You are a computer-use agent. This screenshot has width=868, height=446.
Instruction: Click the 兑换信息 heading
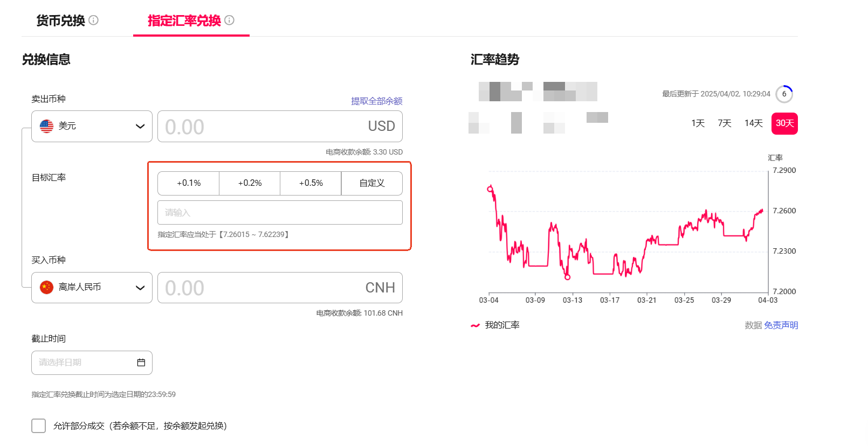click(x=46, y=59)
